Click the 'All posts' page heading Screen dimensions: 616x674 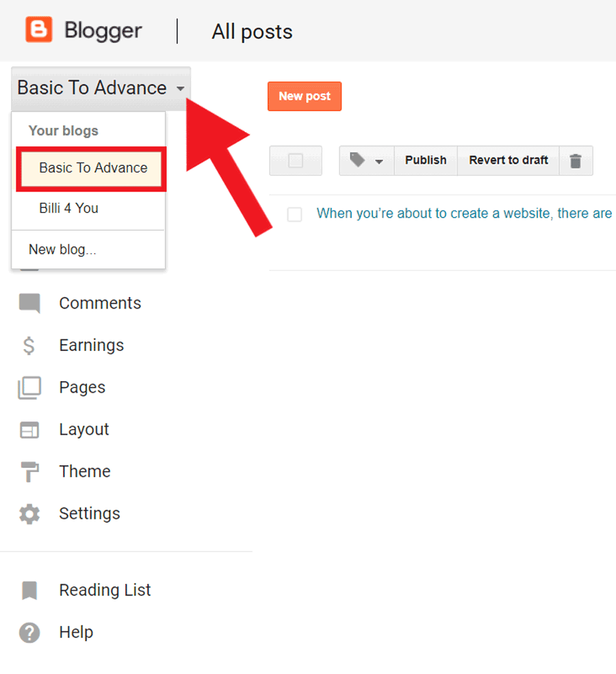pyautogui.click(x=253, y=31)
